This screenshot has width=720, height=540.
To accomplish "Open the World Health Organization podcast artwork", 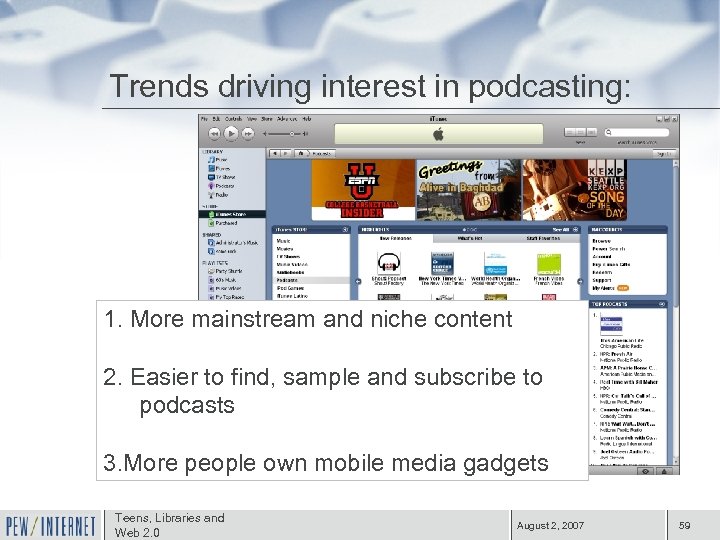I will [x=495, y=264].
